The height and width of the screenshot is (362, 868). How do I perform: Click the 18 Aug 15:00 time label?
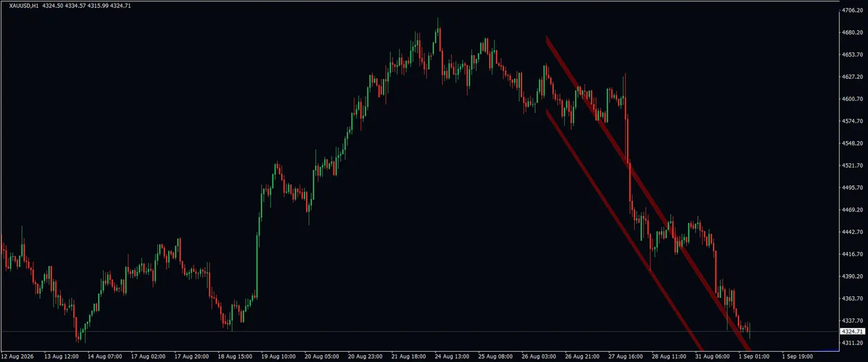tap(237, 356)
